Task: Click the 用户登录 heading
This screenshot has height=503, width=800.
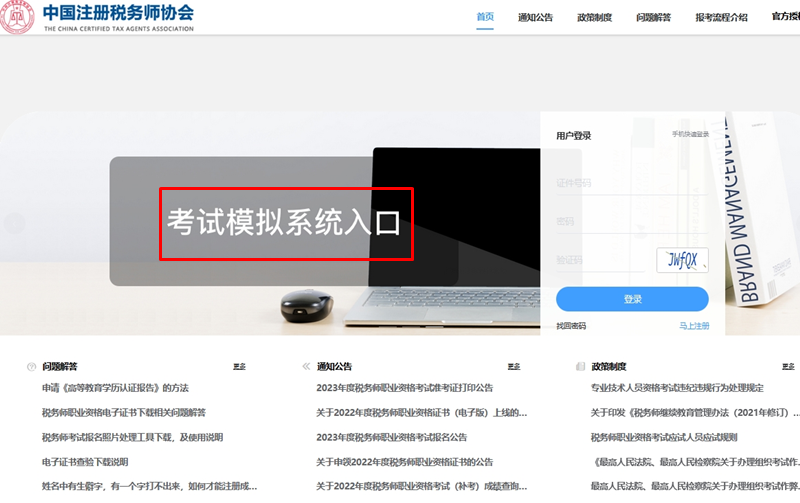Action: [573, 136]
